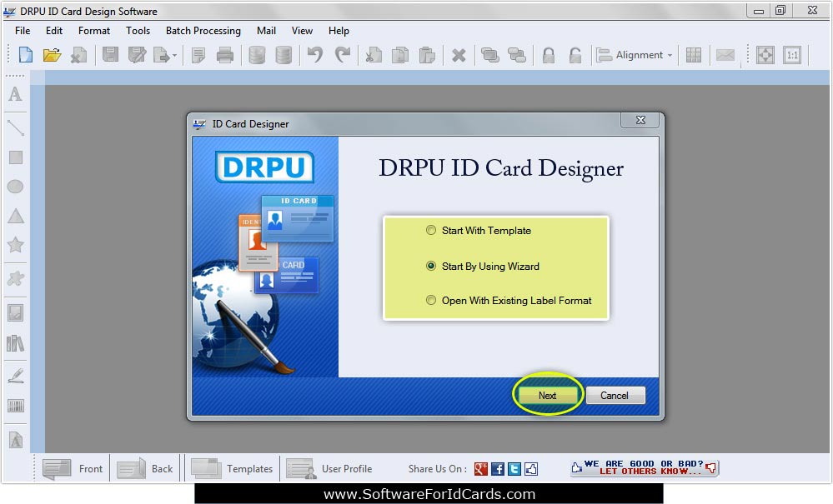
Task: Click the Undo arrow icon
Action: (x=315, y=55)
